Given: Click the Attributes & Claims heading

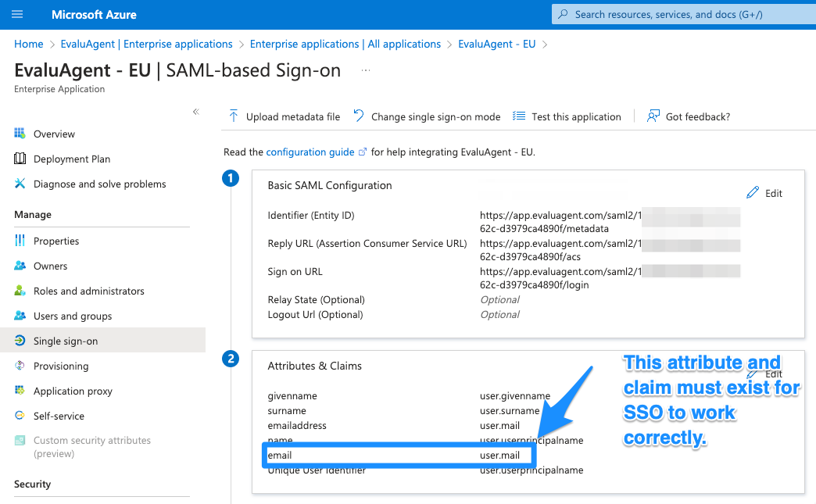Looking at the screenshot, I should point(314,366).
